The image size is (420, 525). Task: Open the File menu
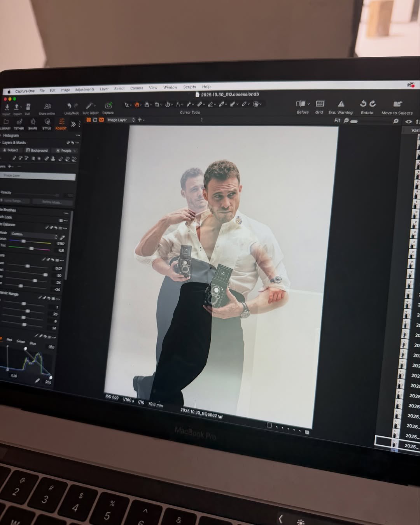coord(42,91)
